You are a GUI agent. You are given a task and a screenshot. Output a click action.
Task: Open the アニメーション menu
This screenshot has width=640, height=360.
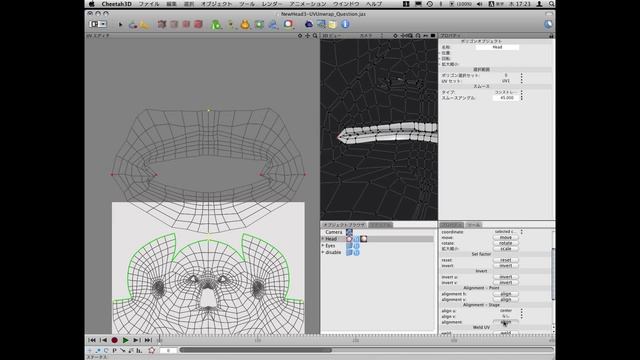click(x=308, y=4)
